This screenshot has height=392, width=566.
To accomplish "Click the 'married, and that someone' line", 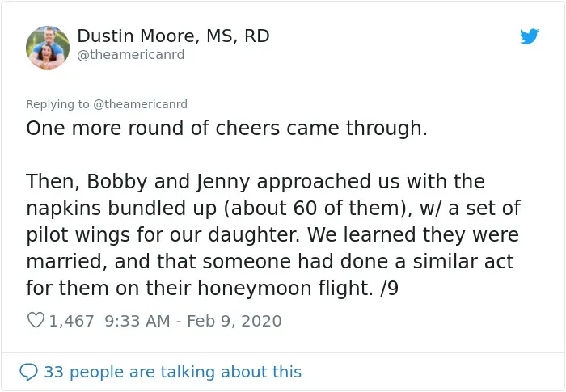I will tap(270, 262).
